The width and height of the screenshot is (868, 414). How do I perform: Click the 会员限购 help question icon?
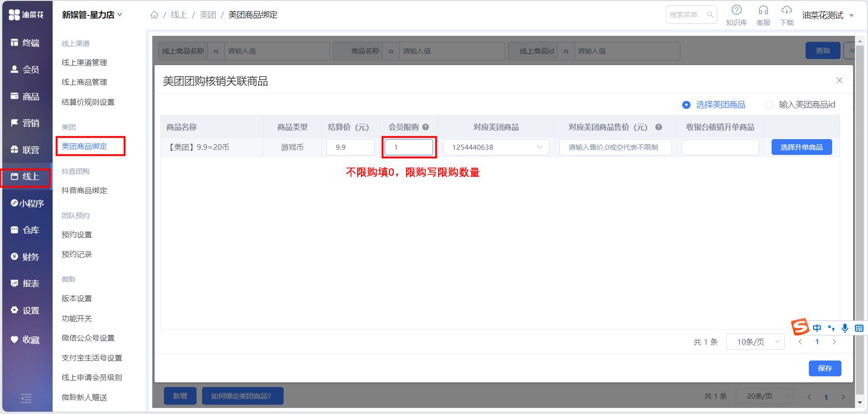[426, 127]
